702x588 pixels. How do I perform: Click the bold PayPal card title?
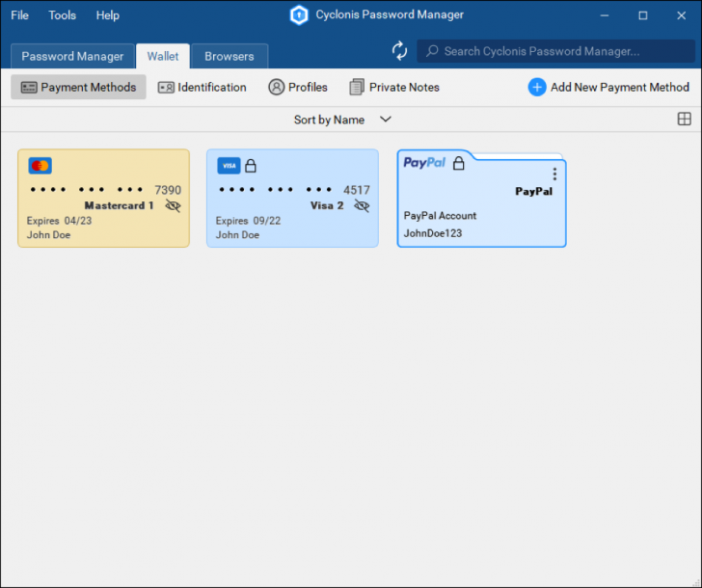[533, 191]
